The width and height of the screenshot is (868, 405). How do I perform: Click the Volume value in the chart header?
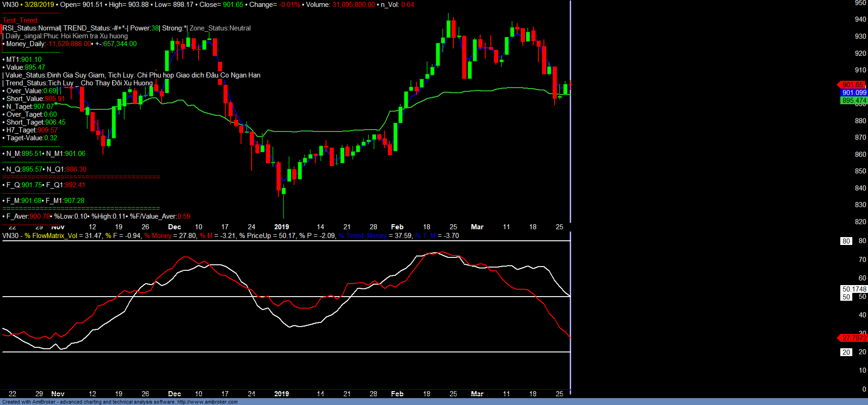(x=354, y=5)
